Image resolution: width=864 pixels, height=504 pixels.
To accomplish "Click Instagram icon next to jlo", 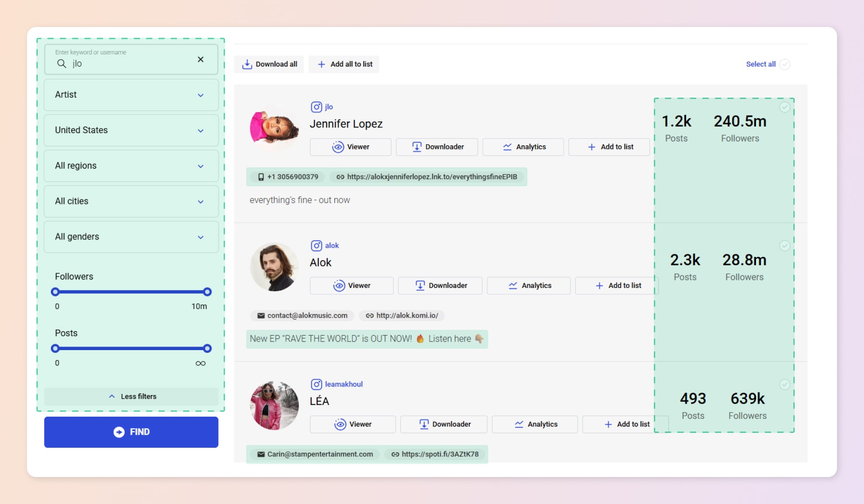I will click(x=316, y=107).
